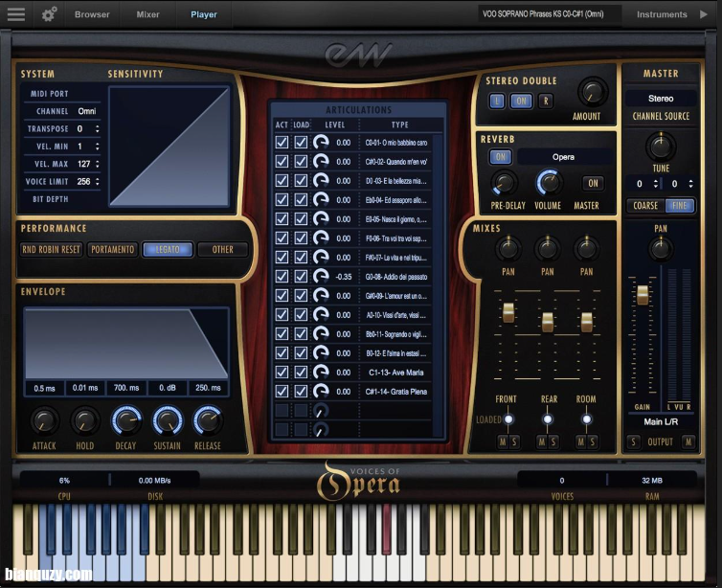Solo the master output with S button
The width and height of the screenshot is (722, 588).
(634, 442)
